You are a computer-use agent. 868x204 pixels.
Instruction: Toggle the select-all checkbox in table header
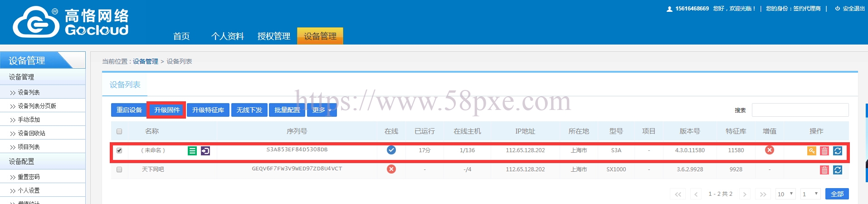click(119, 131)
